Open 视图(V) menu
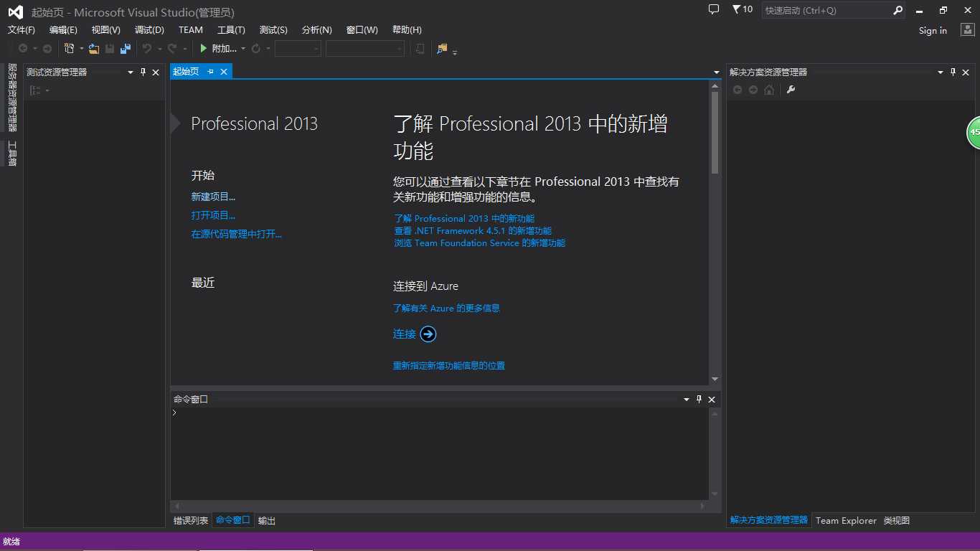This screenshot has height=551, width=980. click(x=106, y=30)
